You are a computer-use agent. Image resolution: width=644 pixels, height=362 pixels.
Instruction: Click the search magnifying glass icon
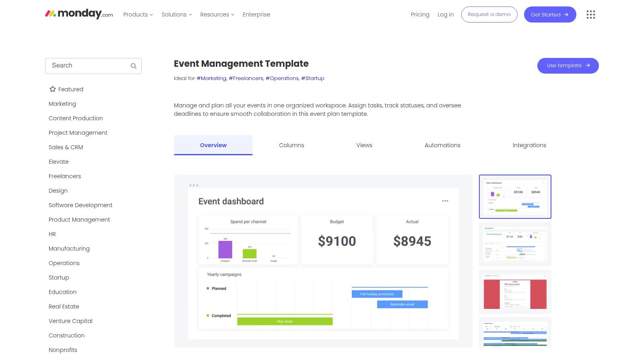click(x=133, y=66)
